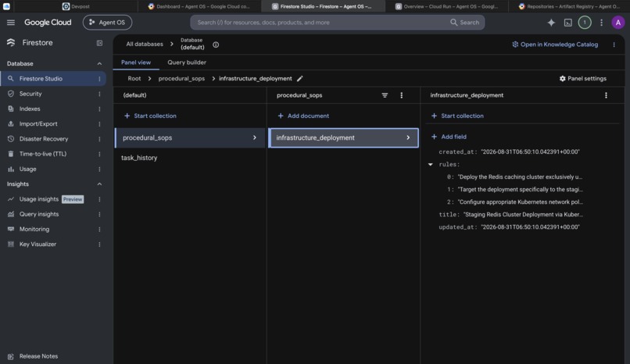This screenshot has width=630, height=364.
Task: Select the created_at field value
Action: pos(530,152)
